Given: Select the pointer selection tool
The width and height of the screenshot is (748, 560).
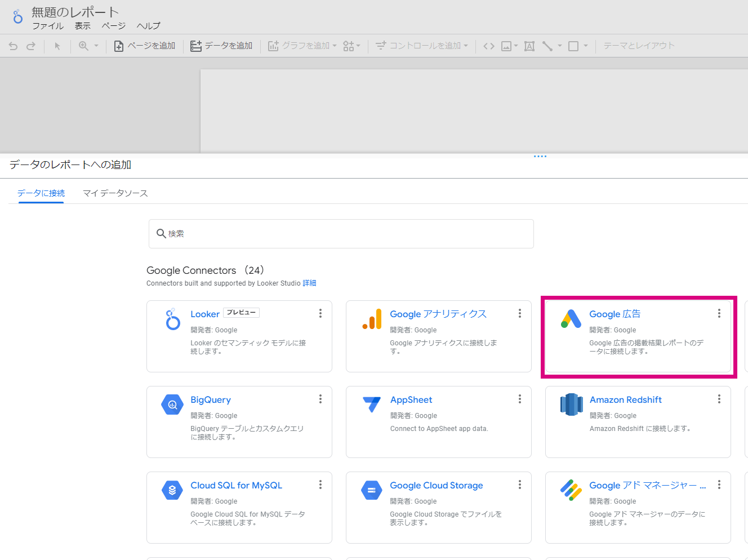Looking at the screenshot, I should pos(57,46).
